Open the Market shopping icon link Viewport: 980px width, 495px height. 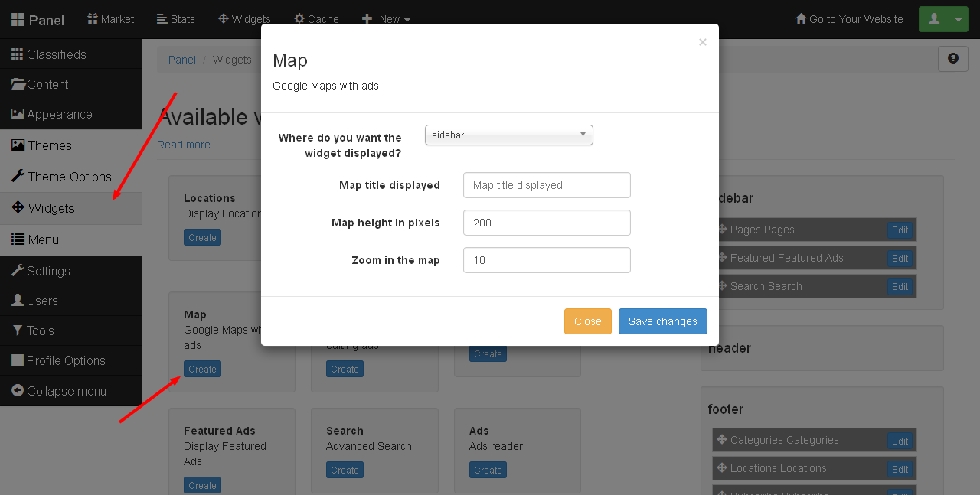coord(110,19)
